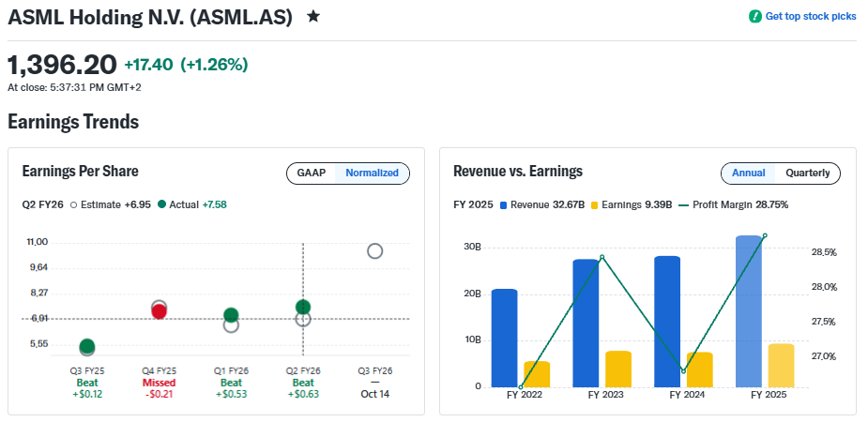Click the FY 2025 blue revenue bar

point(749,311)
